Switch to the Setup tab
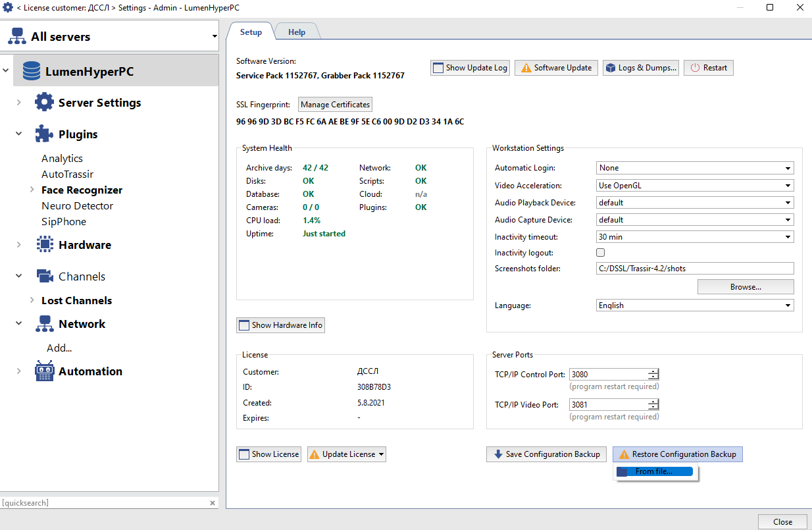Image resolution: width=812 pixels, height=530 pixels. (251, 32)
